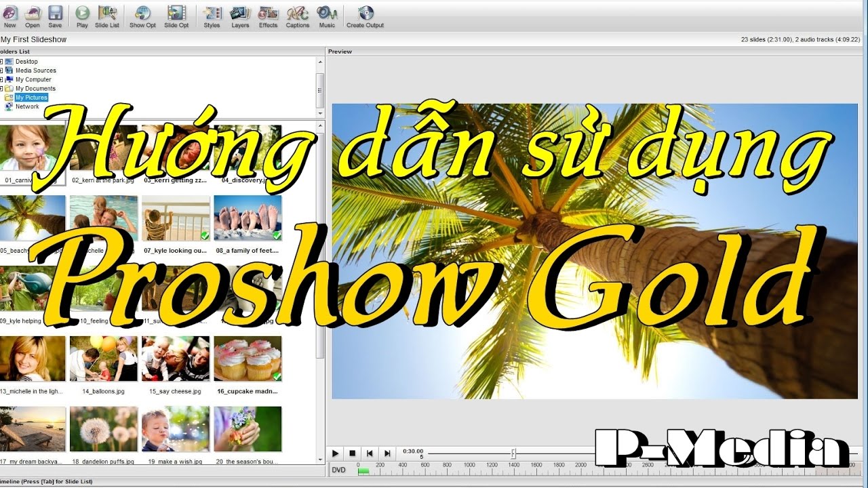The width and height of the screenshot is (868, 488).
Task: Click the palm tree preview image
Action: point(595,251)
